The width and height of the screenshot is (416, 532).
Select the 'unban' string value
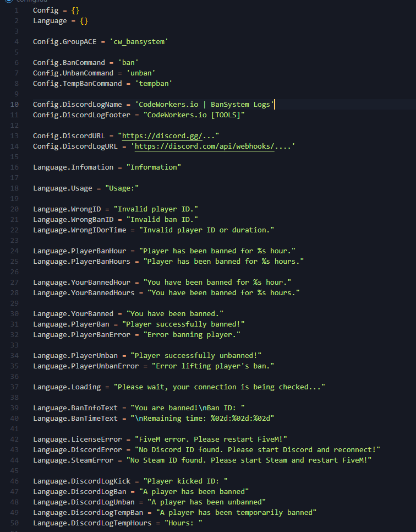tap(141, 73)
